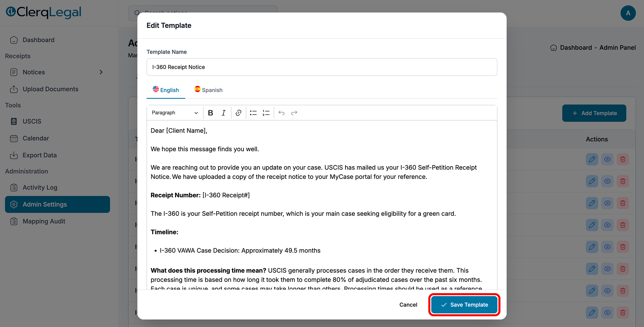Click the ClerqLegal logo
Image resolution: width=644 pixels, height=327 pixels.
[x=44, y=12]
